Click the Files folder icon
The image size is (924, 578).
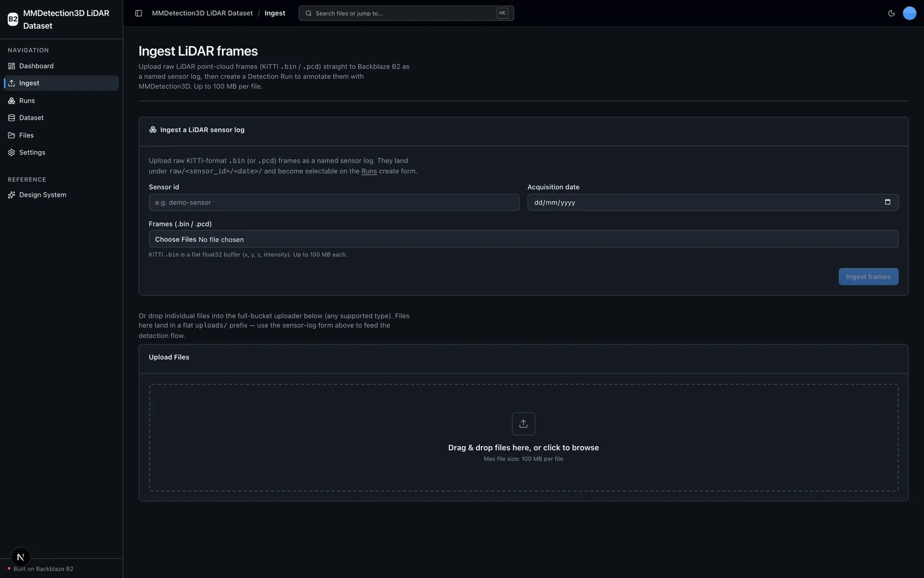click(12, 135)
